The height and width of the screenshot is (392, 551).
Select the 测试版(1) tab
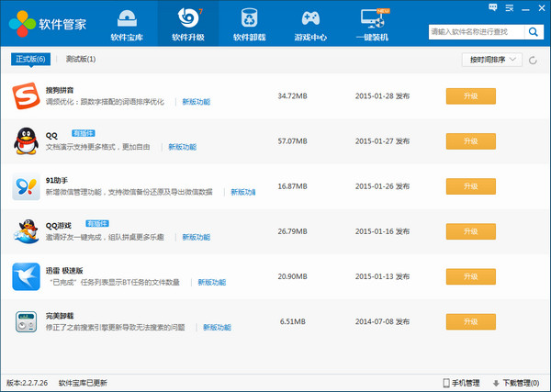tap(81, 60)
